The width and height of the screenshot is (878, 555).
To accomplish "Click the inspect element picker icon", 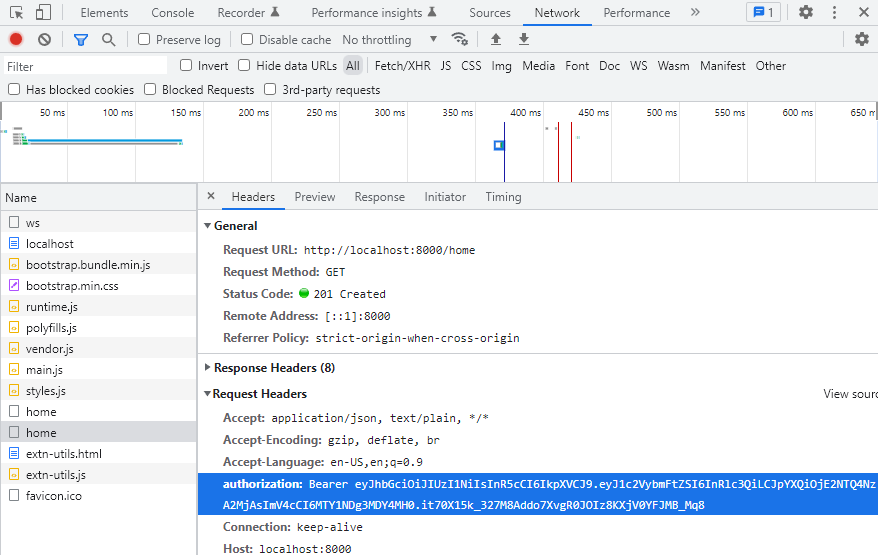I will click(x=17, y=12).
